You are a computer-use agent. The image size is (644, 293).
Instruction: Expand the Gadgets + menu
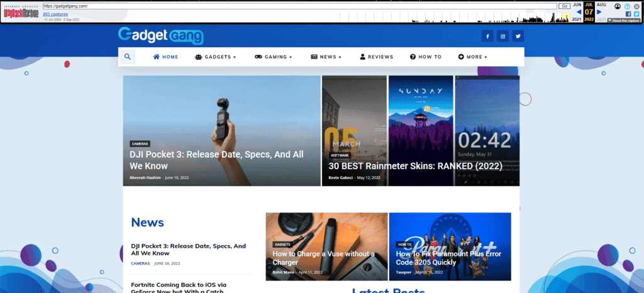[x=216, y=57]
